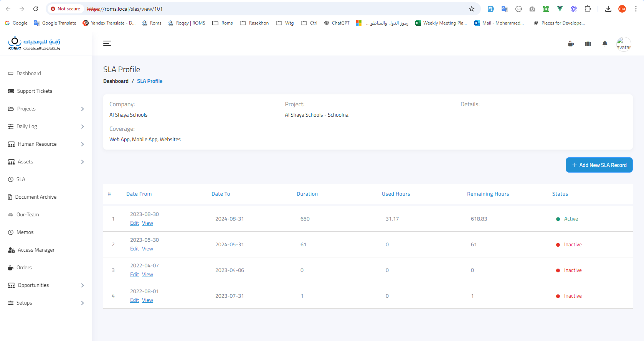The width and height of the screenshot is (644, 341).
Task: Open the notifications bell icon
Action: click(x=605, y=44)
